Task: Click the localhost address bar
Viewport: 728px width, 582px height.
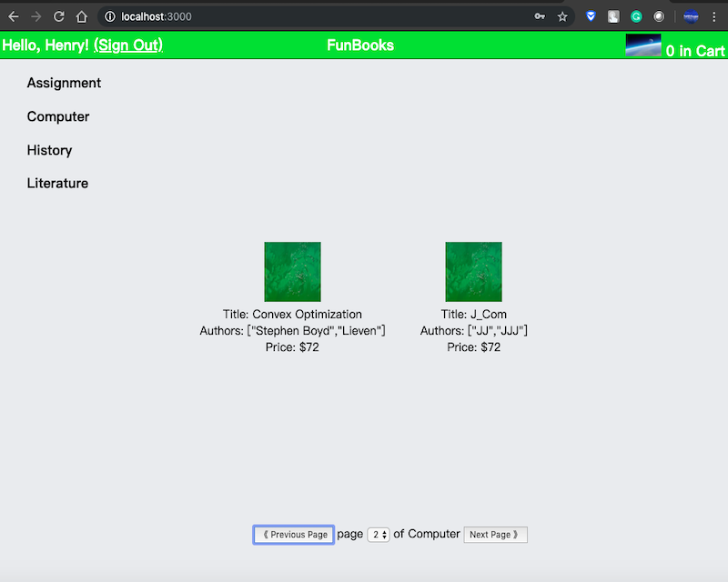Action: 318,16
